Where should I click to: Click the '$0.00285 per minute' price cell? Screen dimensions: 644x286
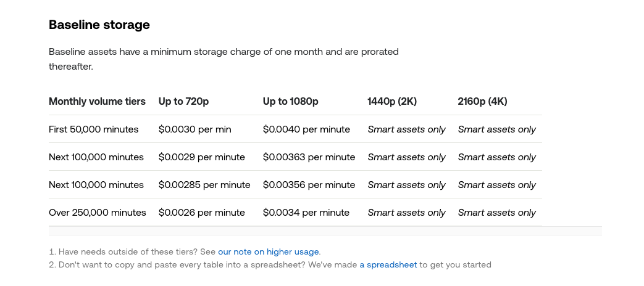(x=204, y=185)
